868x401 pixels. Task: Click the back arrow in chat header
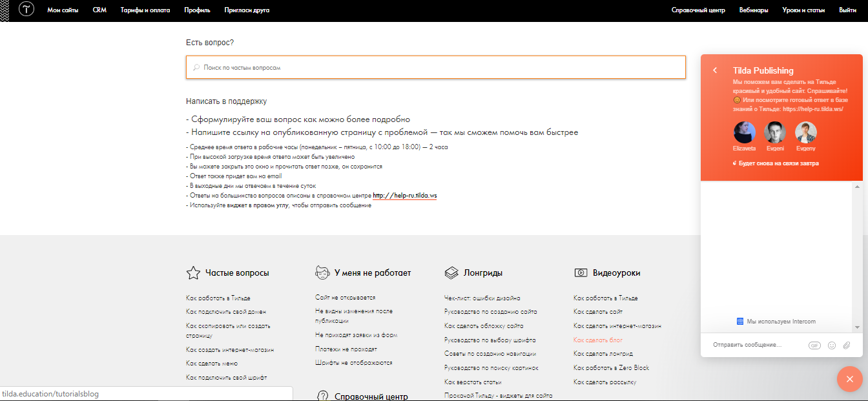pos(715,70)
